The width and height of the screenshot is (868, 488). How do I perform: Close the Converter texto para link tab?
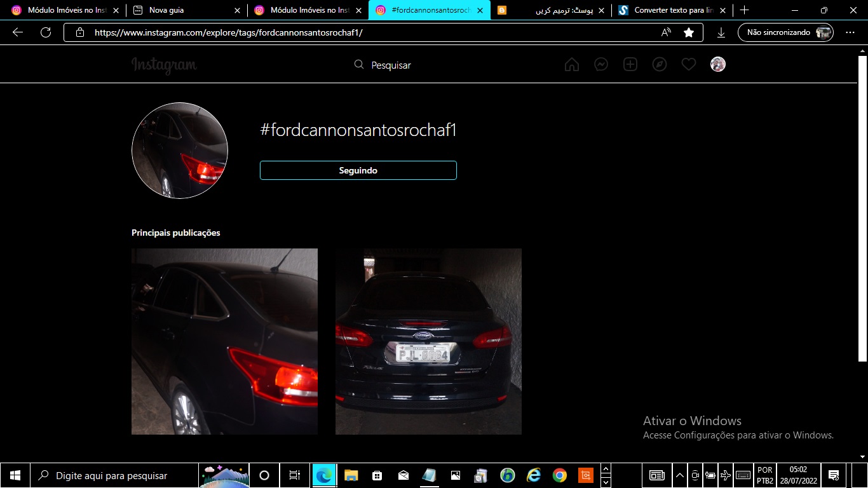point(722,10)
